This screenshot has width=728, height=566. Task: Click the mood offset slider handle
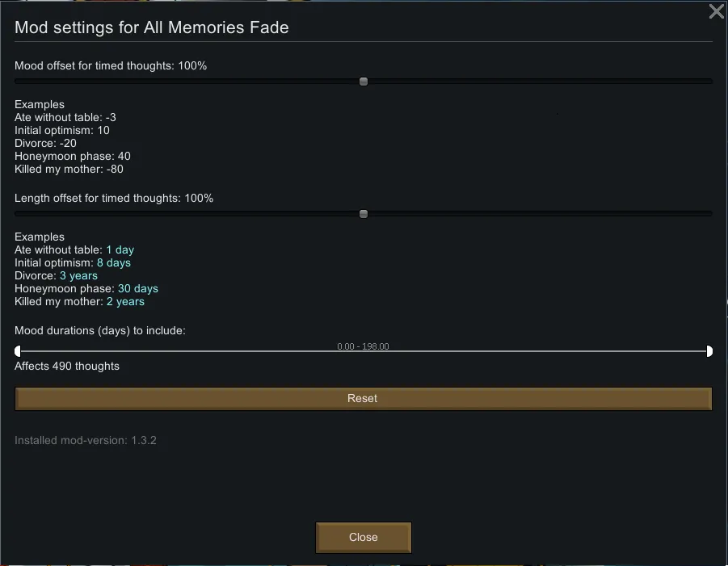tap(364, 82)
